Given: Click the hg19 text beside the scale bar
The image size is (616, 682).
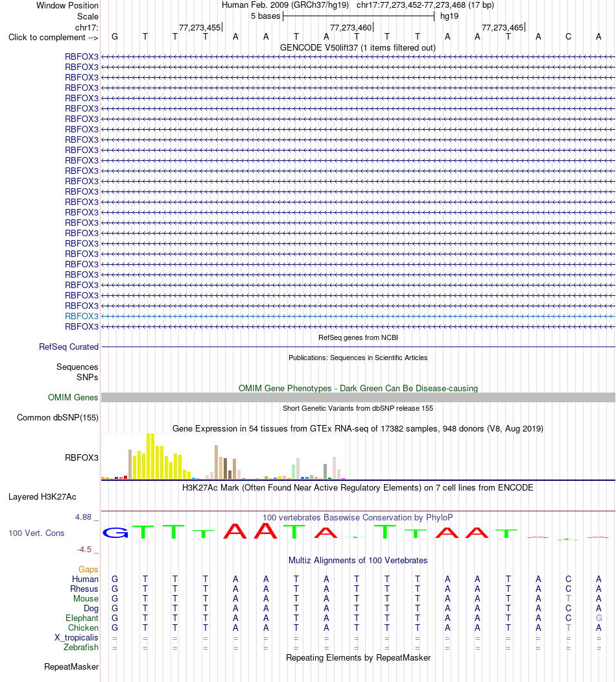Looking at the screenshot, I should click(449, 16).
